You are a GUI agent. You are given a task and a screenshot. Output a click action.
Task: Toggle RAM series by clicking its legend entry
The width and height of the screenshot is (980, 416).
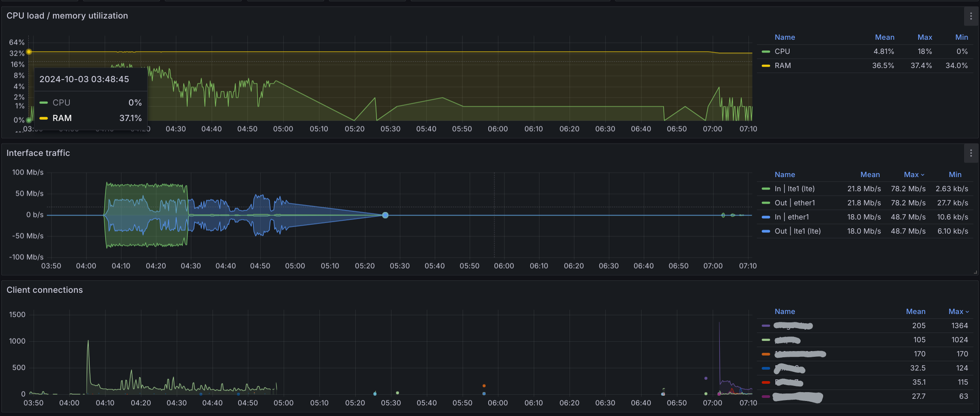point(782,65)
